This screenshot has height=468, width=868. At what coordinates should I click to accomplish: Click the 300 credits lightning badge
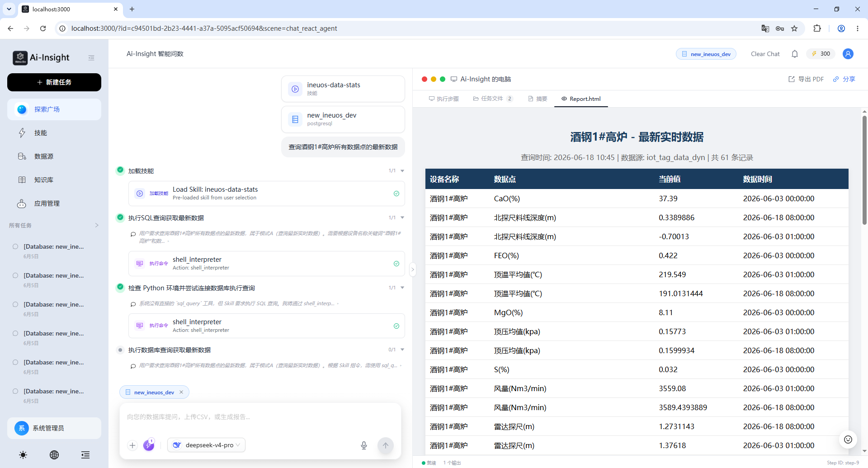coord(821,54)
